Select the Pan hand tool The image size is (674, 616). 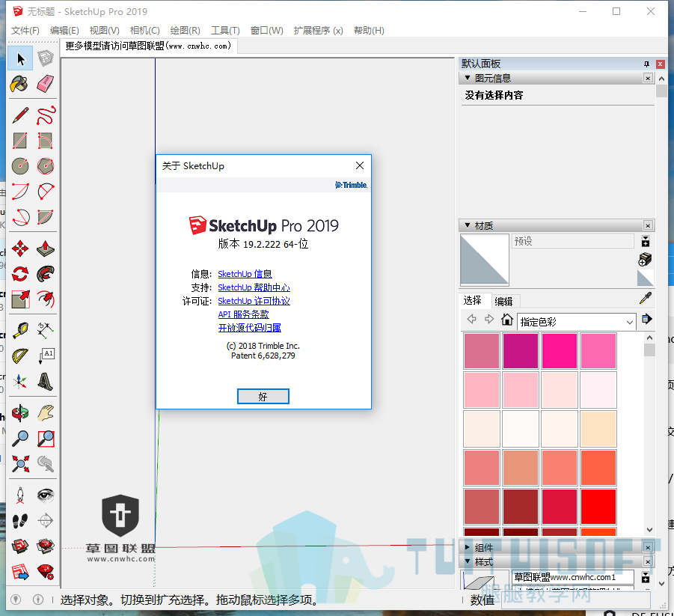click(x=45, y=413)
